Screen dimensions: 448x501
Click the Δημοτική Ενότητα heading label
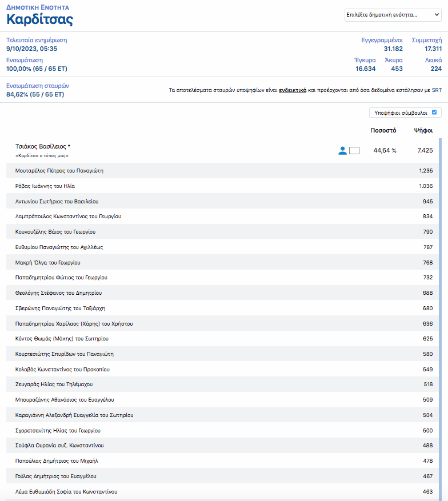pyautogui.click(x=38, y=8)
